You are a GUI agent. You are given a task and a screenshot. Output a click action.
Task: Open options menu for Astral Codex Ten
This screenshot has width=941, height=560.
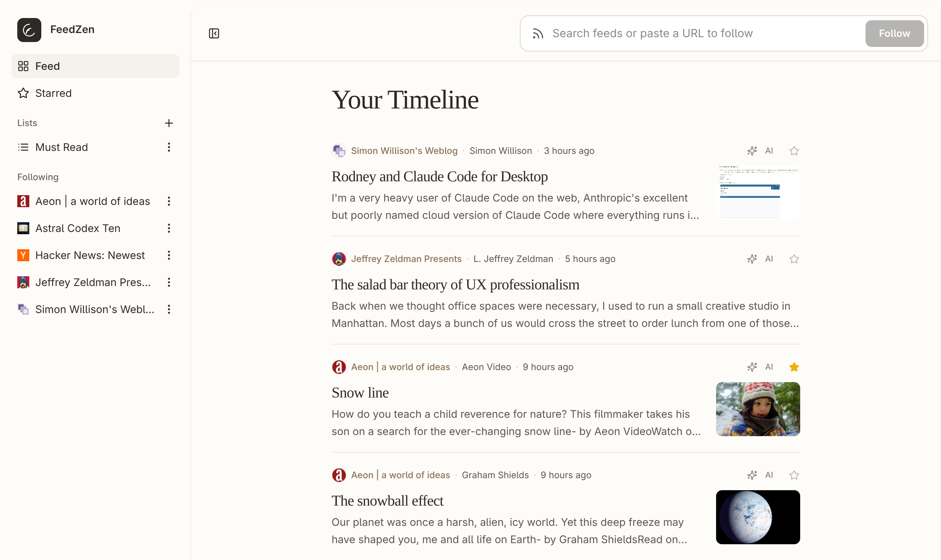pyautogui.click(x=169, y=228)
